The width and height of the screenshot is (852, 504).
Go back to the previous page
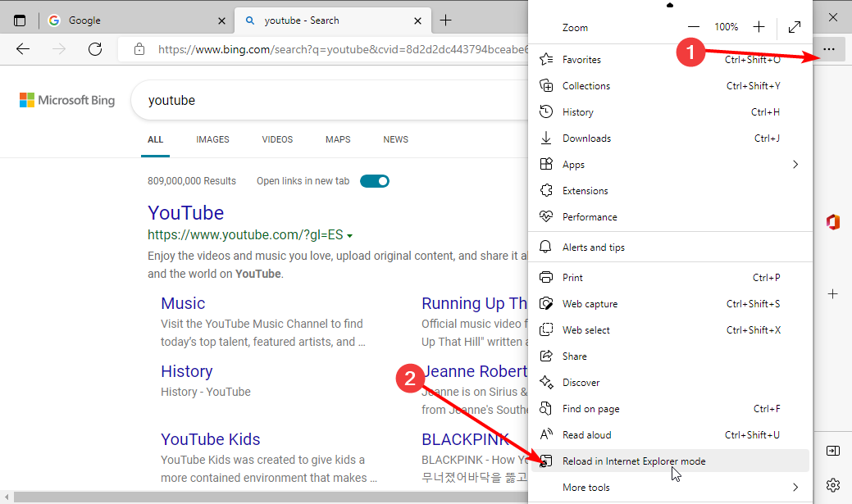tap(23, 49)
